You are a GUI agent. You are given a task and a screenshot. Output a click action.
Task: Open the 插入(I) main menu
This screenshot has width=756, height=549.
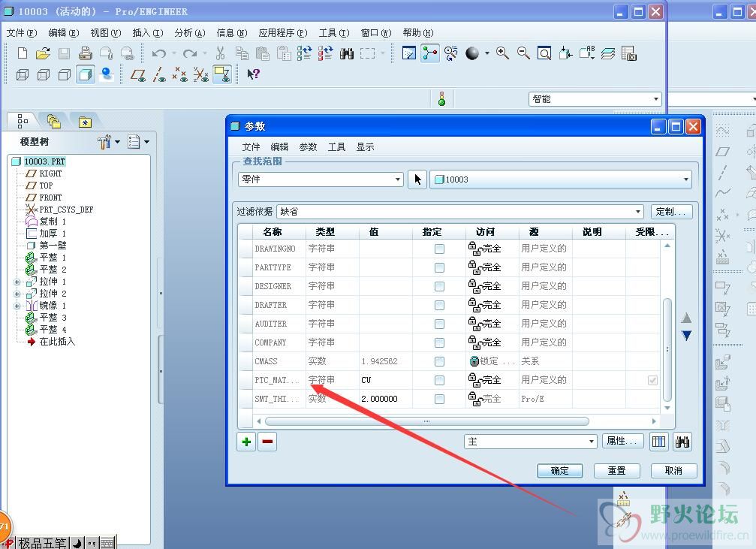148,33
